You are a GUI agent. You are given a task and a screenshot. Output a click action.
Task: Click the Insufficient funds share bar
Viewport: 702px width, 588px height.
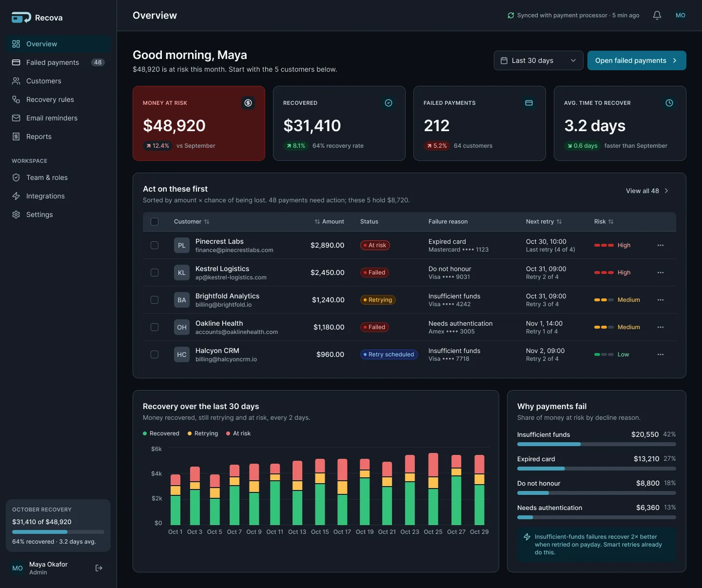597,444
